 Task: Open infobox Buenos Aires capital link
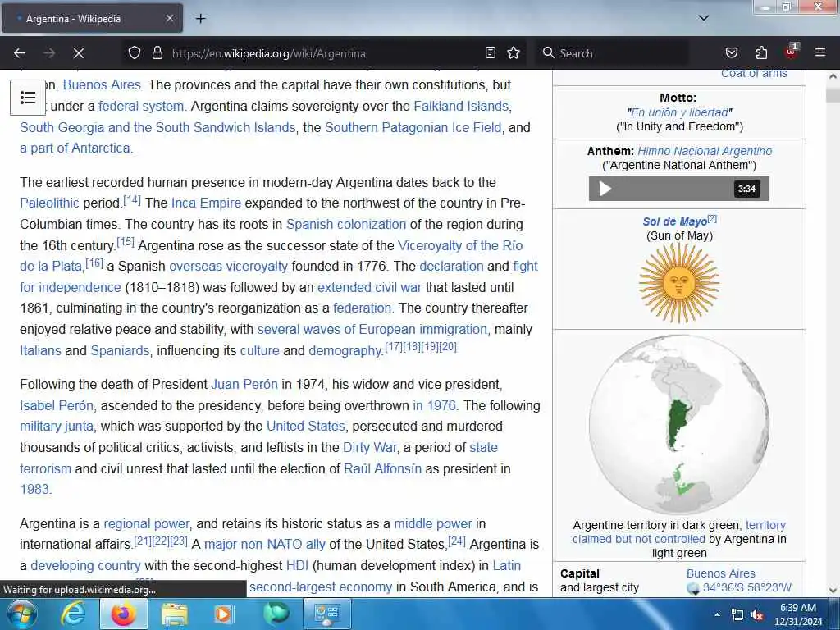720,573
